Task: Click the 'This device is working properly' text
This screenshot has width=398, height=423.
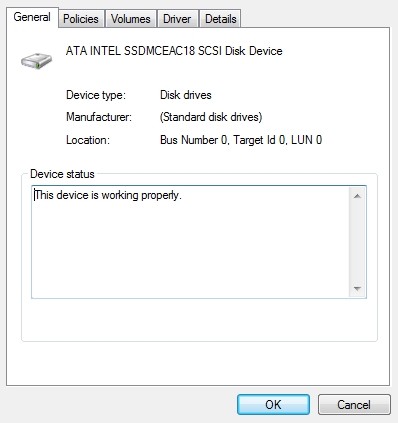Action: click(x=108, y=195)
